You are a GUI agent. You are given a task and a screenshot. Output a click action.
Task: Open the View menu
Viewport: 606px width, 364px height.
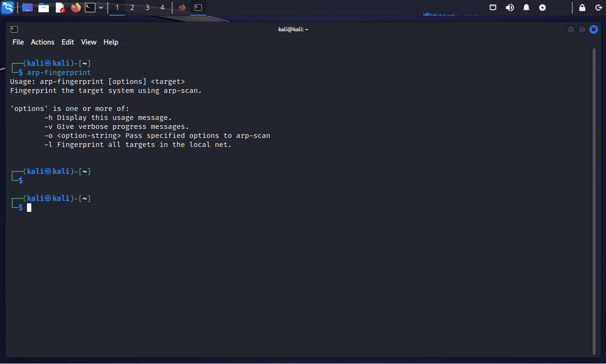click(x=89, y=42)
